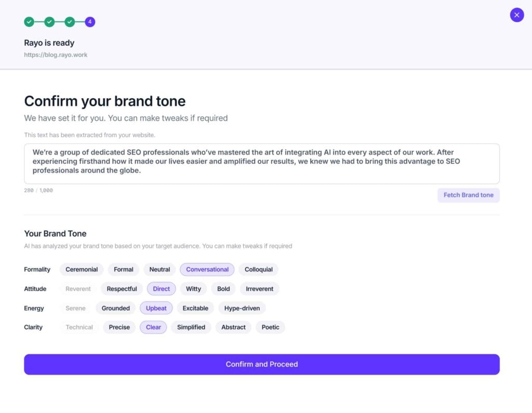Pick the Bold attitude chip
The height and width of the screenshot is (413, 532).
223,289
